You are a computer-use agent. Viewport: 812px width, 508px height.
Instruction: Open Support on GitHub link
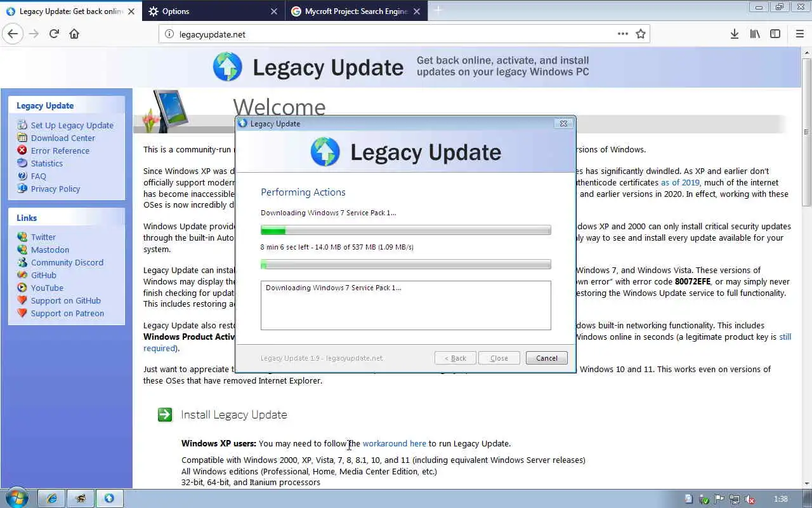click(66, 300)
